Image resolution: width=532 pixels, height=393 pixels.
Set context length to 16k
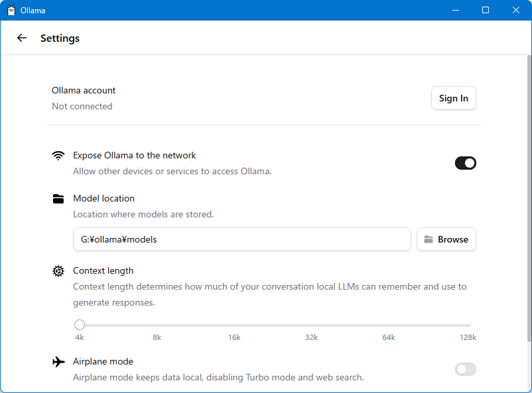pyautogui.click(x=234, y=325)
